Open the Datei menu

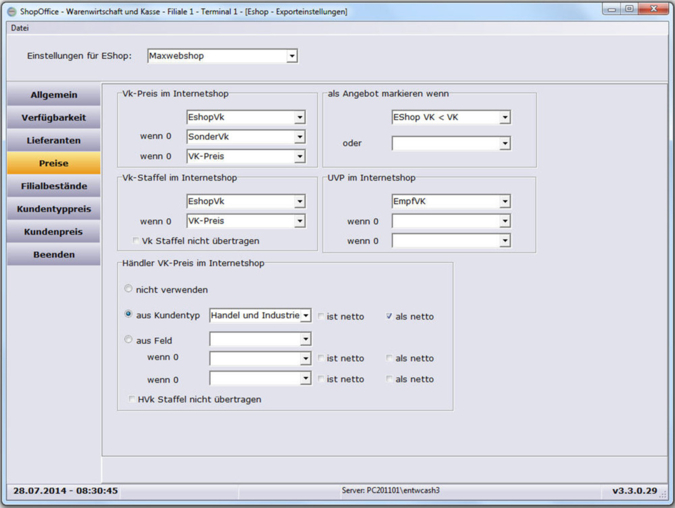[x=19, y=28]
